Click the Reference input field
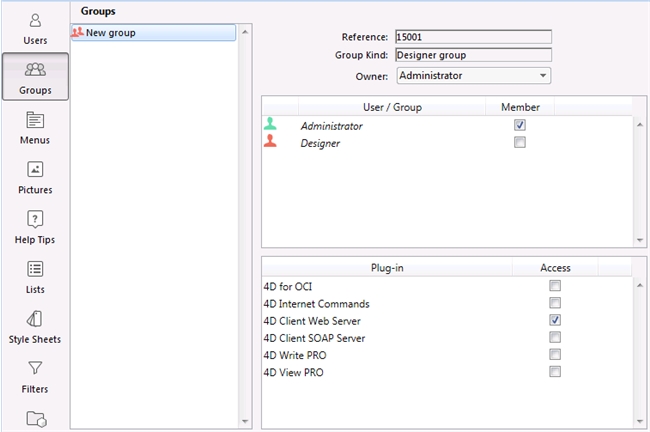The height and width of the screenshot is (432, 650). pos(473,37)
